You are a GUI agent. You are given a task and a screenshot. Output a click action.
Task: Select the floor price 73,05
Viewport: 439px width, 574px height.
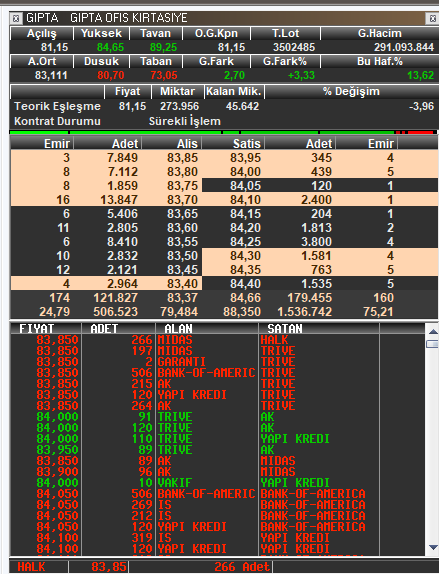click(x=164, y=75)
